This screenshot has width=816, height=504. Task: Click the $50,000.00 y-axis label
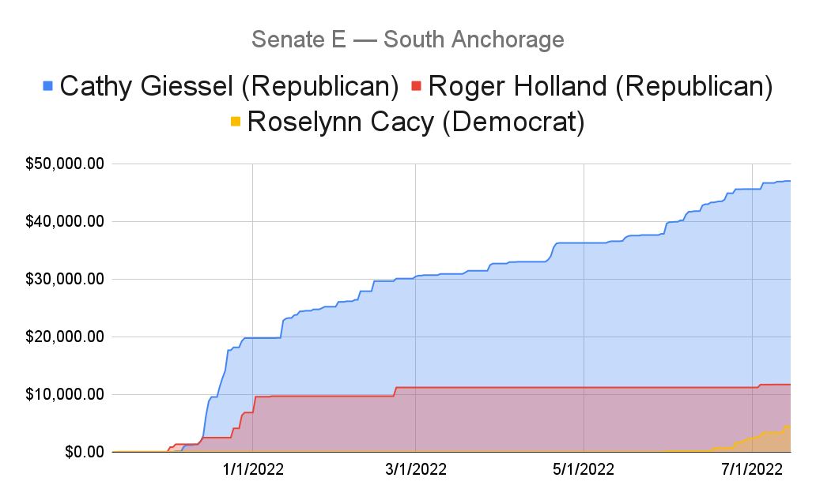coord(65,164)
